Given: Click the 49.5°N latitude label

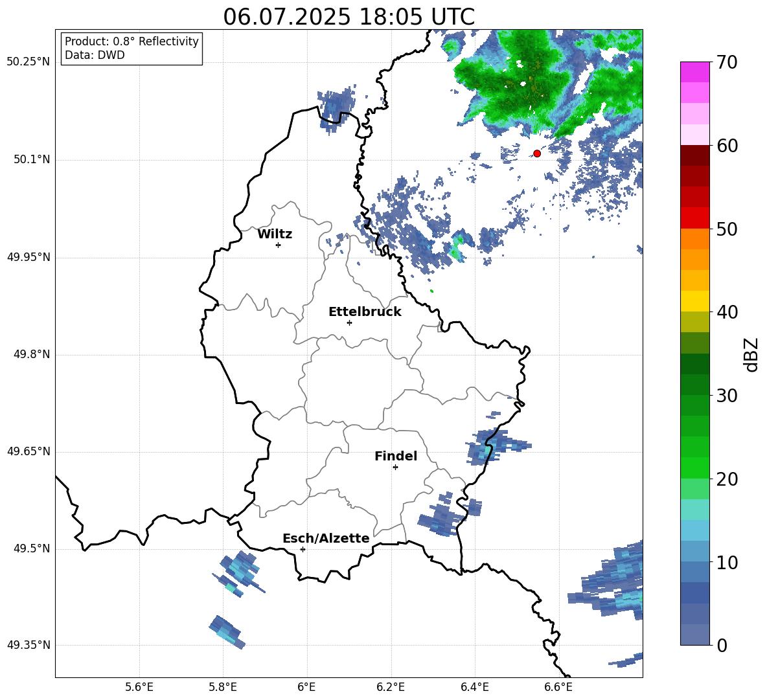Looking at the screenshot, I should pyautogui.click(x=32, y=548).
